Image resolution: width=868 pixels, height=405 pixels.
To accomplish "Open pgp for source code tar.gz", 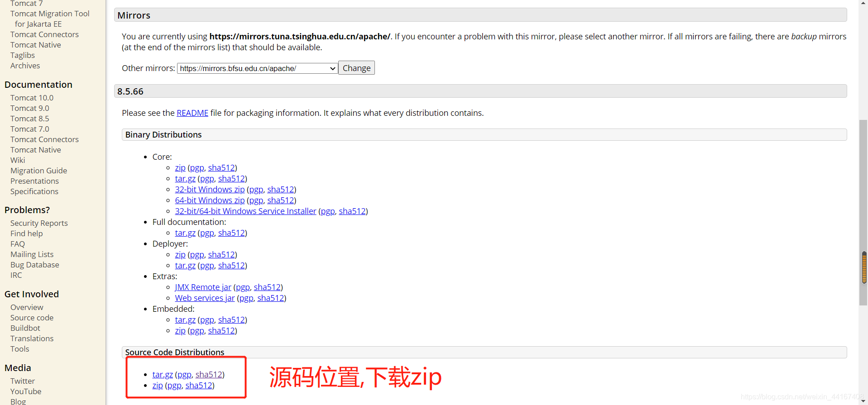I will click(x=184, y=375).
